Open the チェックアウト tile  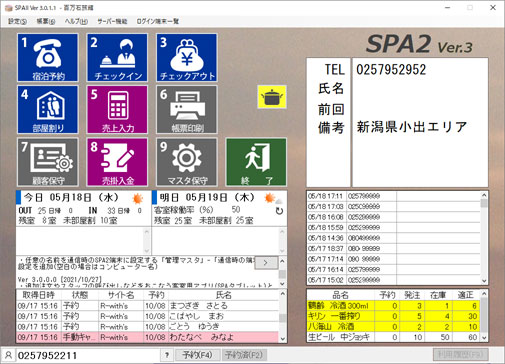click(187, 57)
